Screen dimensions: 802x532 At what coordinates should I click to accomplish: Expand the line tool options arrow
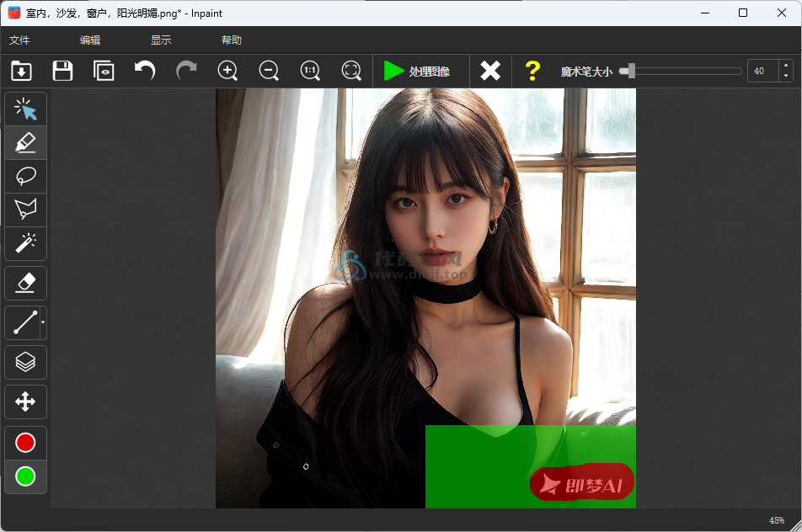click(x=43, y=322)
